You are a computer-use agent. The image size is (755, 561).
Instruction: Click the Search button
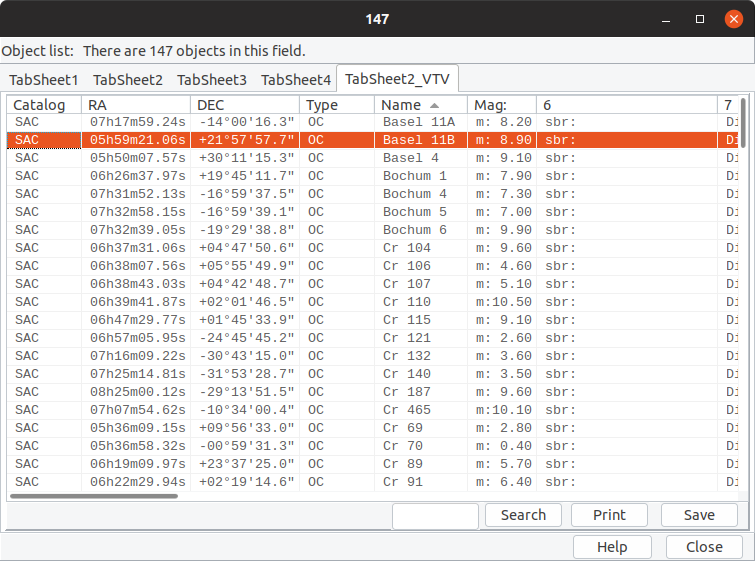click(x=523, y=515)
